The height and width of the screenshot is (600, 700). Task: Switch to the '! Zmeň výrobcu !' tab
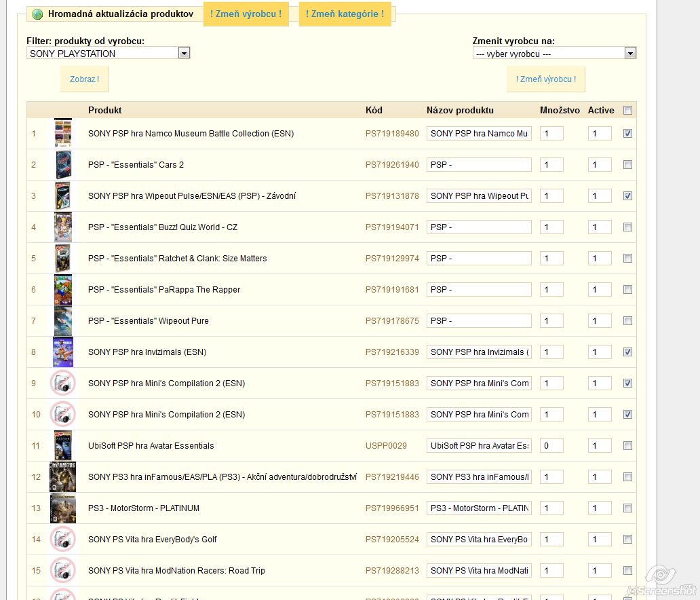246,14
